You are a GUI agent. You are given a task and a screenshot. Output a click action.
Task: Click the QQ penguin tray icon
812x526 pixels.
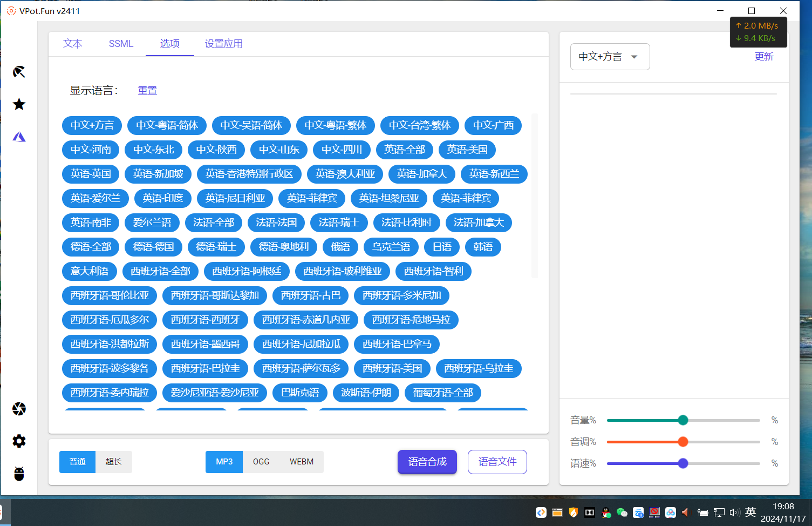[x=606, y=512]
